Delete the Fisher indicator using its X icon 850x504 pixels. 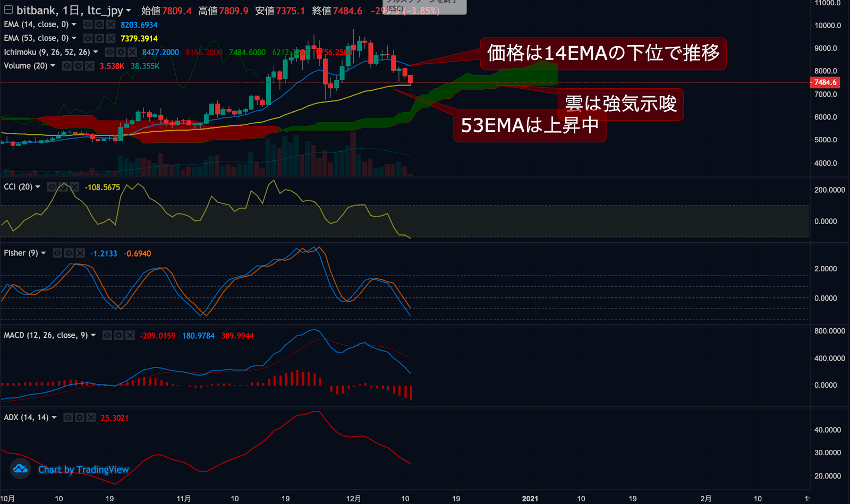pyautogui.click(x=80, y=253)
